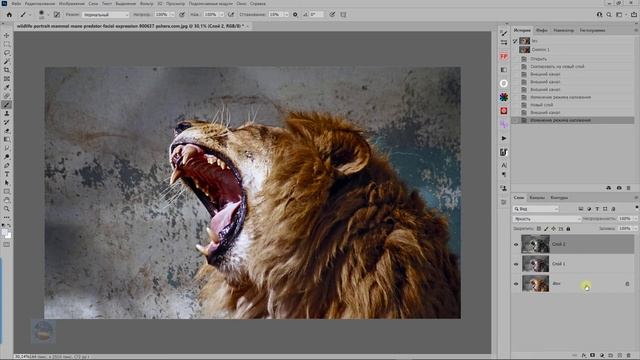Open the Файл menu
This screenshot has height=360, width=640.
(x=16, y=3)
